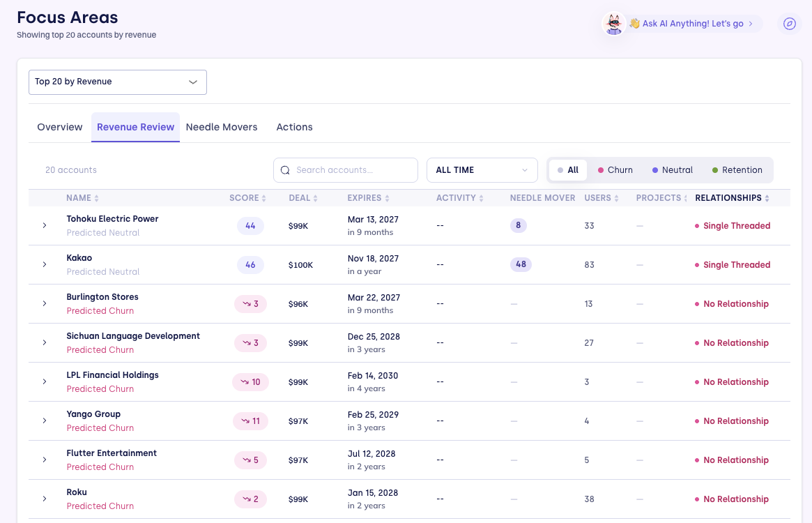Click expiry date Feb 14, 2030
Screen dimensions: 812x523
[373, 376]
